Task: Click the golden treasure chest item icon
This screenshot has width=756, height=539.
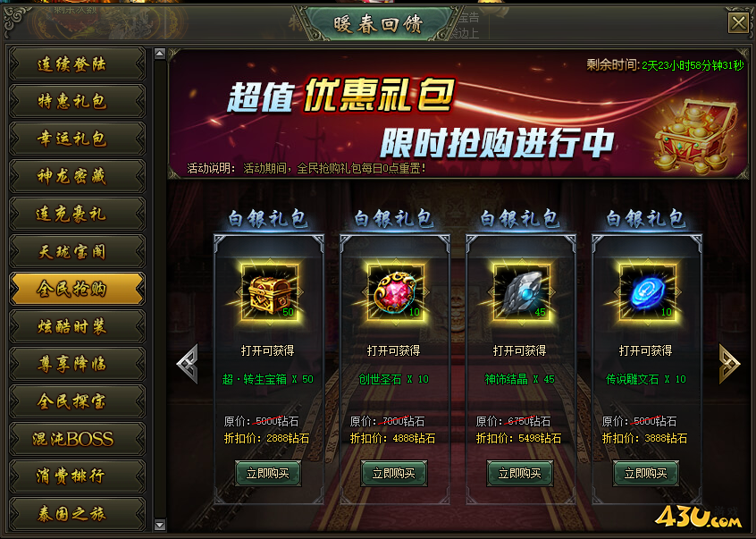Action: tap(270, 292)
